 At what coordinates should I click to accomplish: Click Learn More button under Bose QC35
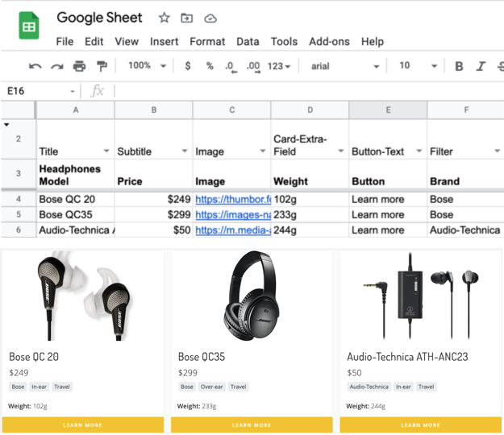pyautogui.click(x=252, y=425)
